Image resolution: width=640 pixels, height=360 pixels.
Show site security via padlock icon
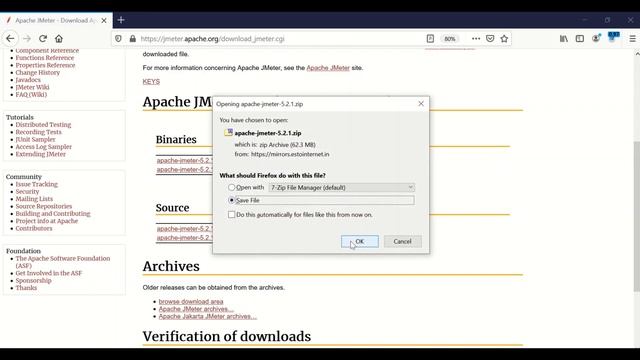[x=133, y=39]
